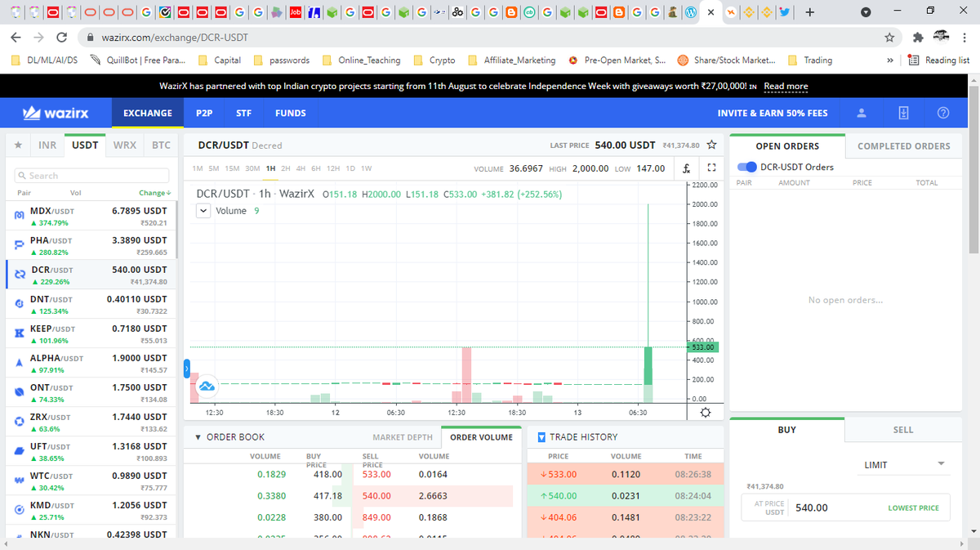Show more bookmarks with the double chevron
This screenshot has height=550, width=980.
pos(889,60)
